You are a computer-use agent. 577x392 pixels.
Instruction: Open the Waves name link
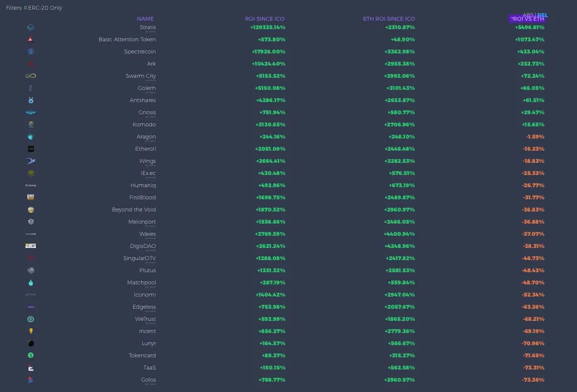click(x=148, y=234)
